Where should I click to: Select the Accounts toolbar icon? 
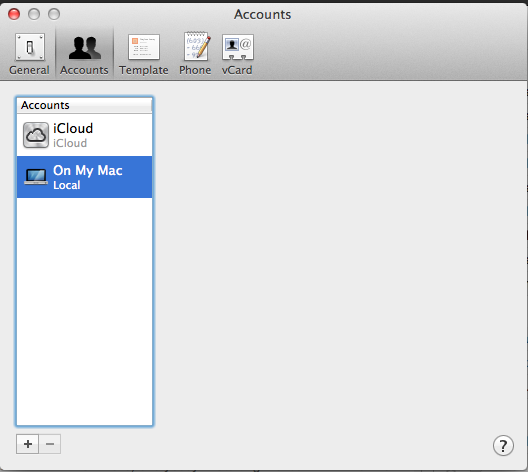tap(84, 54)
